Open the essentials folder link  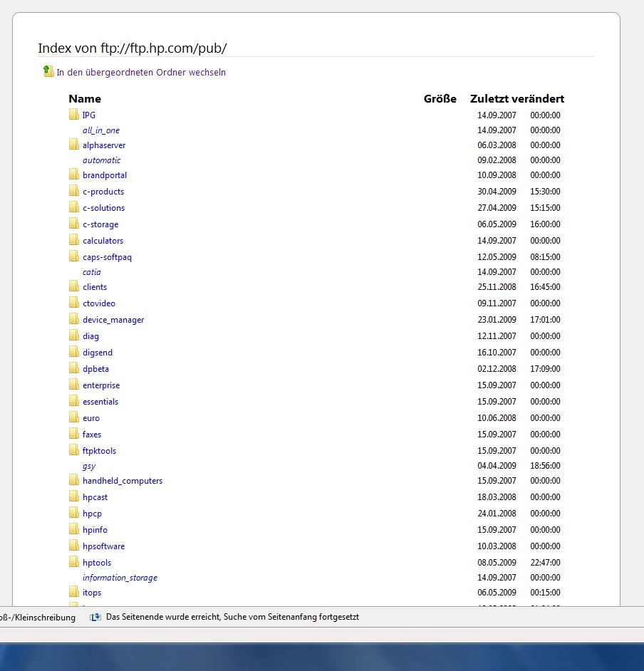point(100,402)
